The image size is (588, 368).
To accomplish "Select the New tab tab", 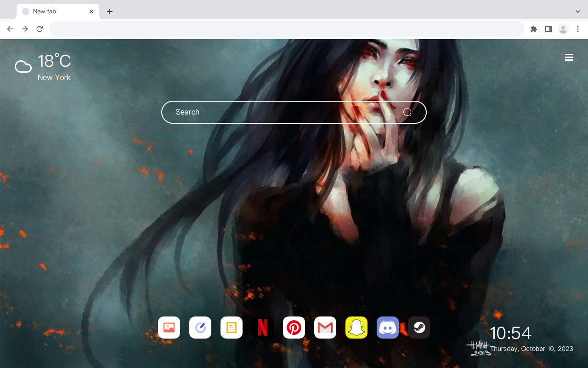I will [x=58, y=11].
